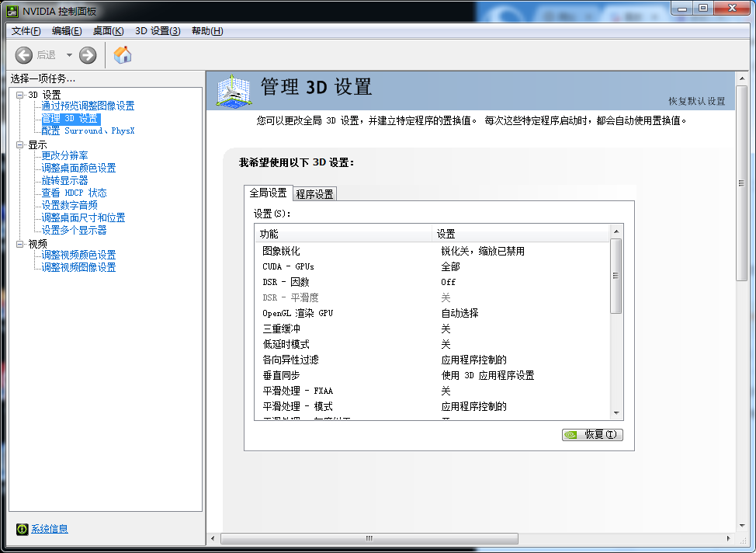
Task: Select the DSR - 因数 setting row
Action: (432, 282)
